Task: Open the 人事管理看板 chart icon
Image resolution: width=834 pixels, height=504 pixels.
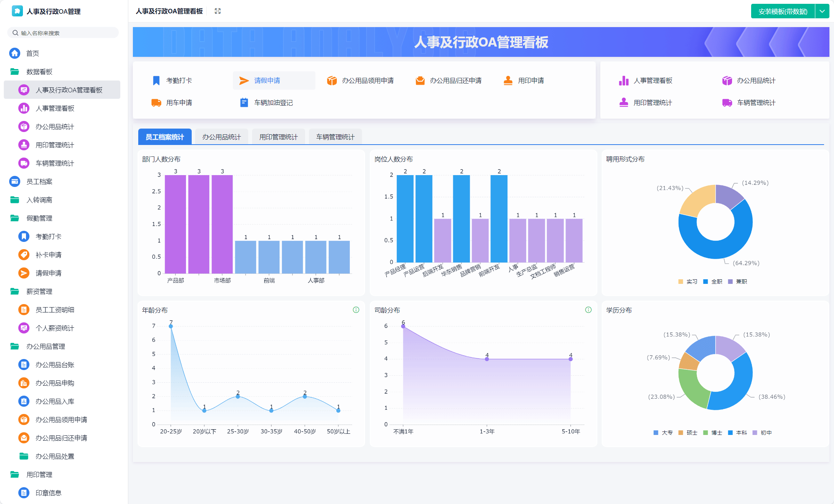Action: [624, 81]
